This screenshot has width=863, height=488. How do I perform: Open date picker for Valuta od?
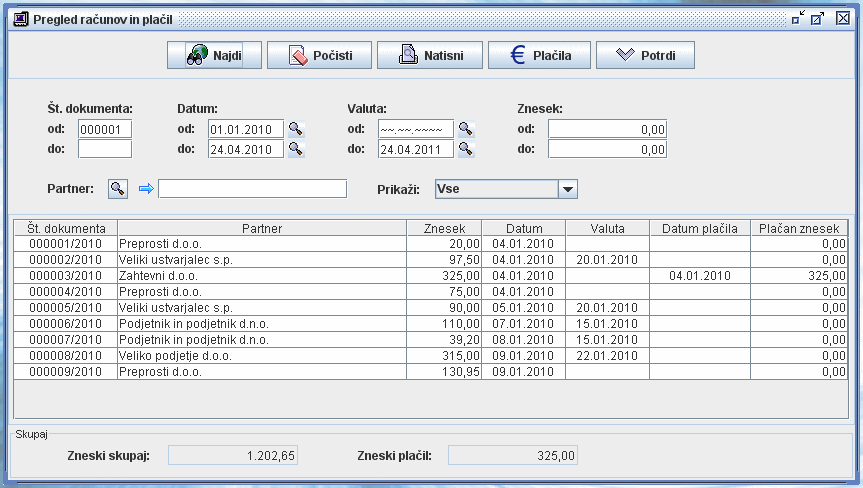466,129
